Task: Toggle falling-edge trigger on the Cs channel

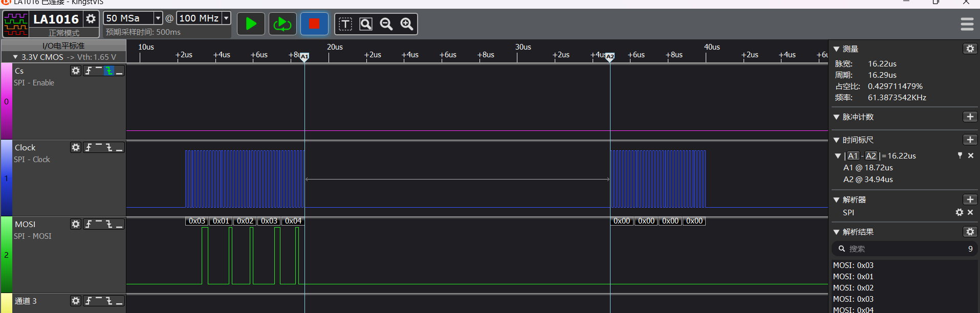Action: 109,71
